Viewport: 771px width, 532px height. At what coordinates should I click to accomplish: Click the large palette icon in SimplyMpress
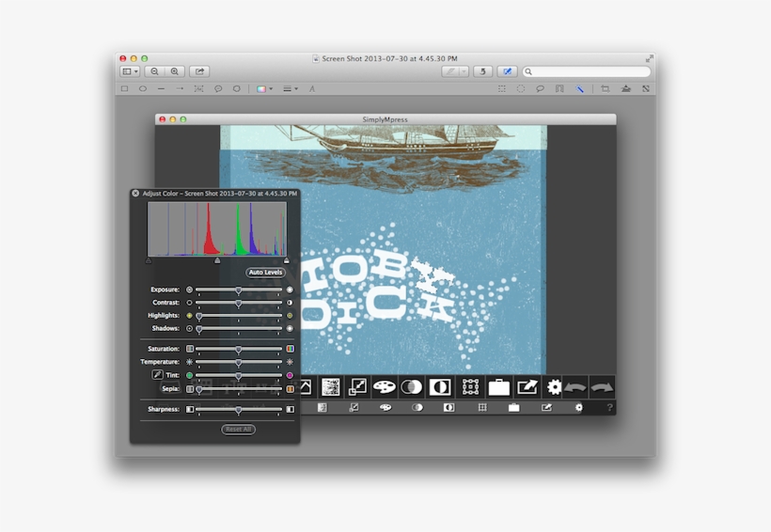point(384,387)
